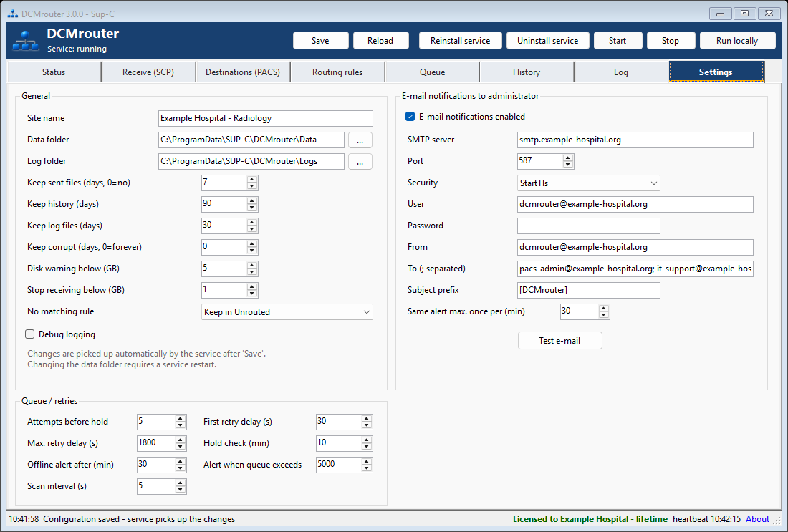
Task: Decrease Scan interval seconds
Action: [181, 489]
